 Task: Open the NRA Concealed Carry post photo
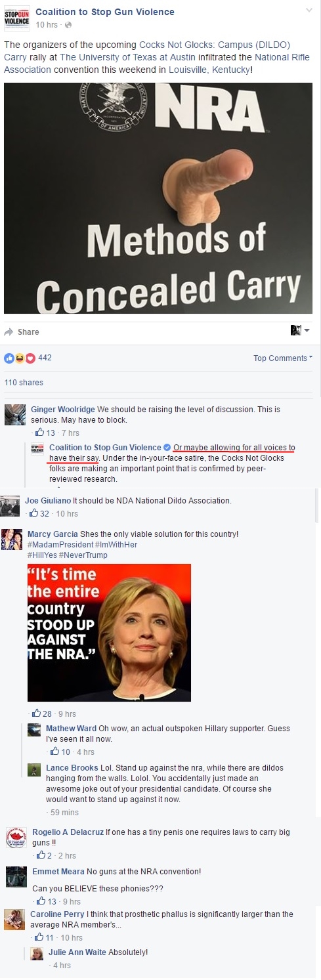coord(158,198)
